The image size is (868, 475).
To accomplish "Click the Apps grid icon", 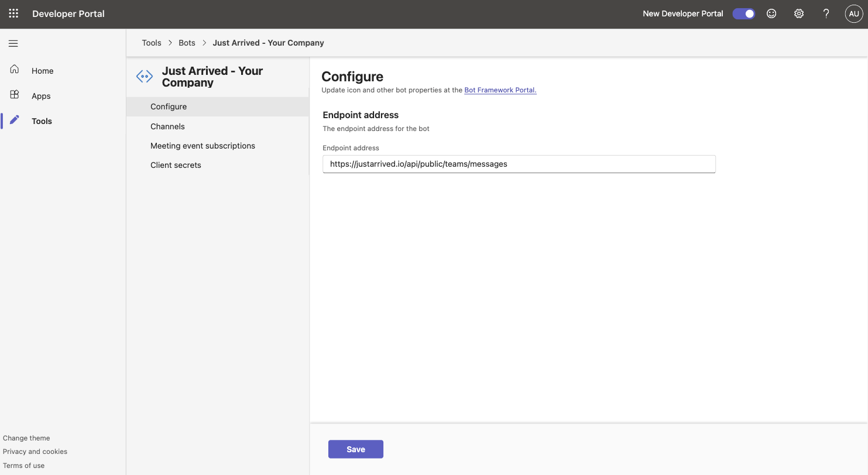I will 15,95.
